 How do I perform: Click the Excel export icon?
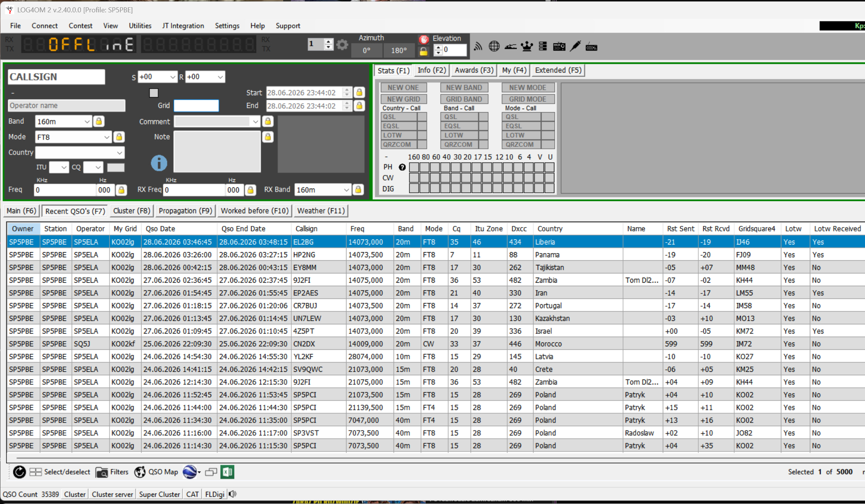point(227,472)
